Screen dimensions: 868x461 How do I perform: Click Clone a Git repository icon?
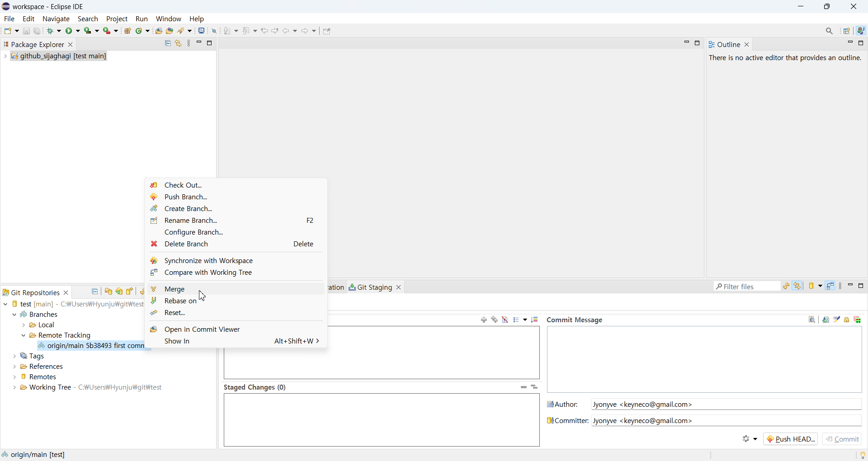click(x=119, y=292)
